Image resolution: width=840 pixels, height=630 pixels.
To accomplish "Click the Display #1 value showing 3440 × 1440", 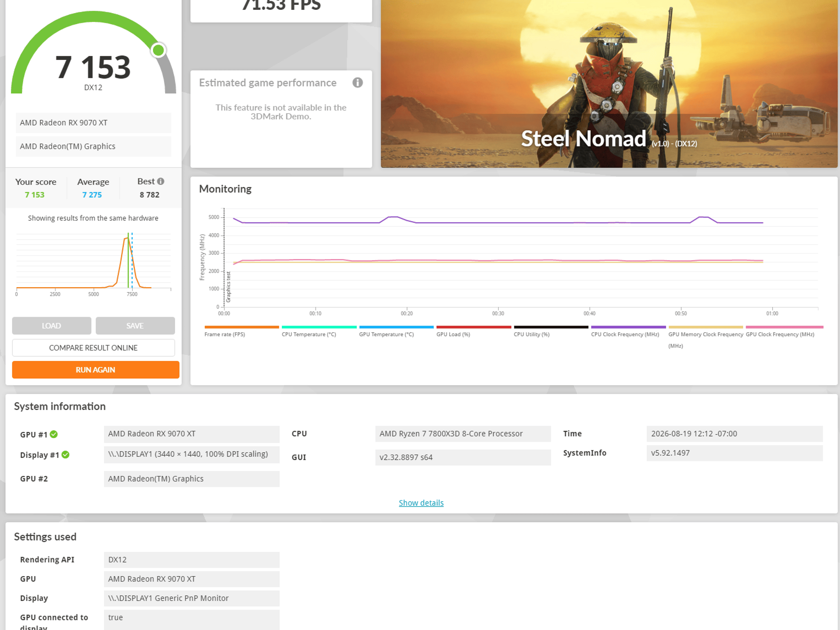I will [192, 454].
